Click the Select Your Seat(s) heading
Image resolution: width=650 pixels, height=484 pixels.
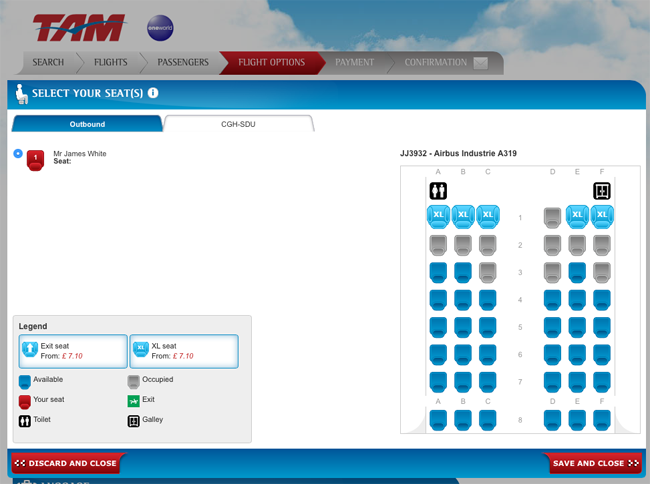pos(87,93)
